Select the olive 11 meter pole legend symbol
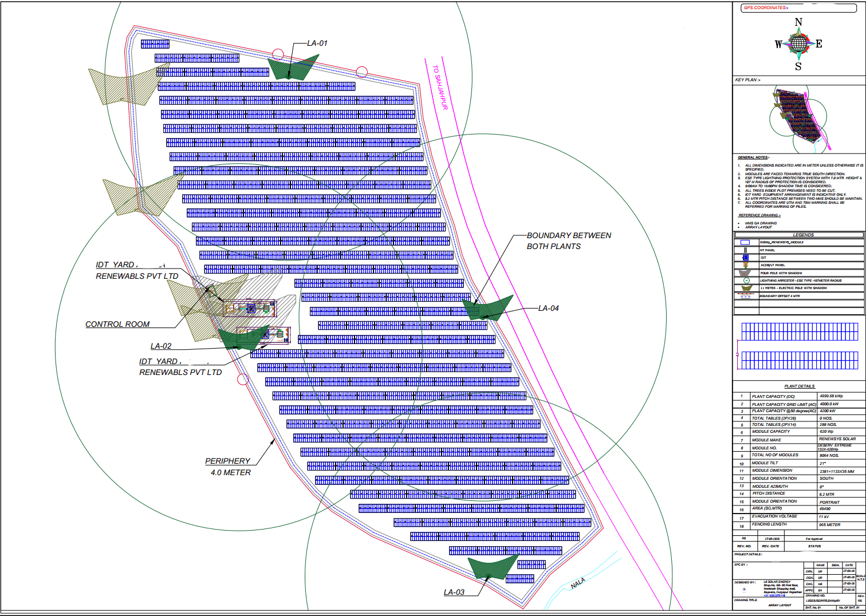Image resolution: width=866 pixels, height=616 pixels. tap(747, 288)
